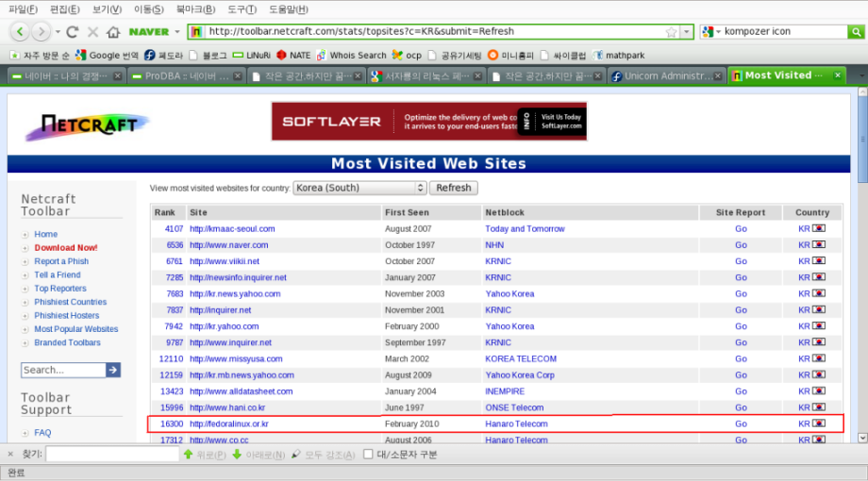Open the 파일(F) menu
The image size is (868, 481).
[24, 9]
